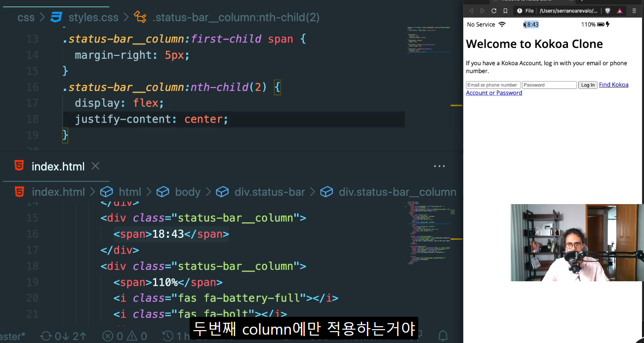The height and width of the screenshot is (343, 644).
Task: Close the index.html tab
Action: (95, 166)
